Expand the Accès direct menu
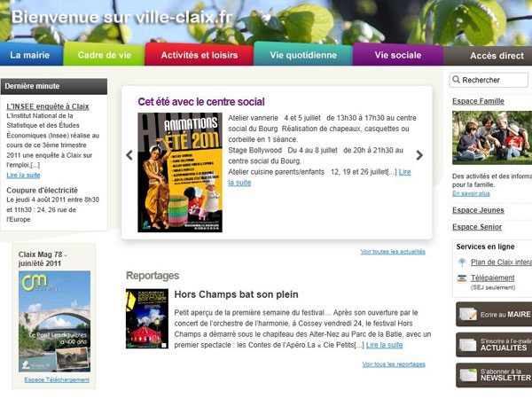This screenshot has height=399, width=532. coord(495,56)
